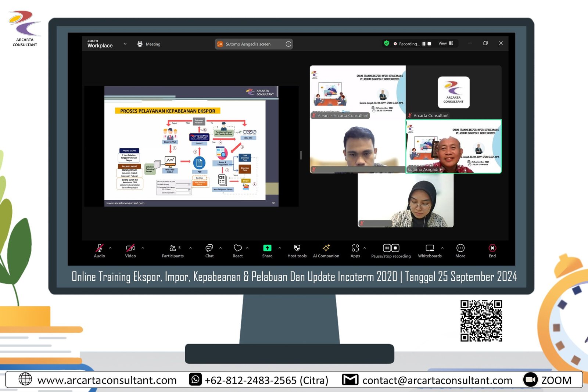588x392 pixels.
Task: Expand the arrow next to Audio
Action: [x=110, y=248]
